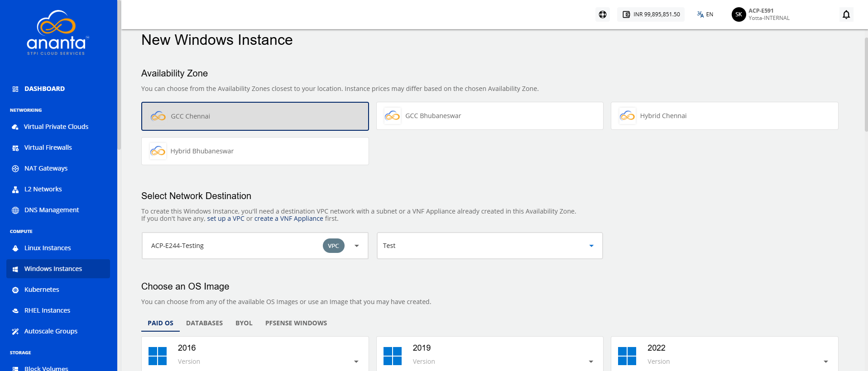Open the ACP-E591 account menu
Screen dimensions: 868x371
click(761, 14)
